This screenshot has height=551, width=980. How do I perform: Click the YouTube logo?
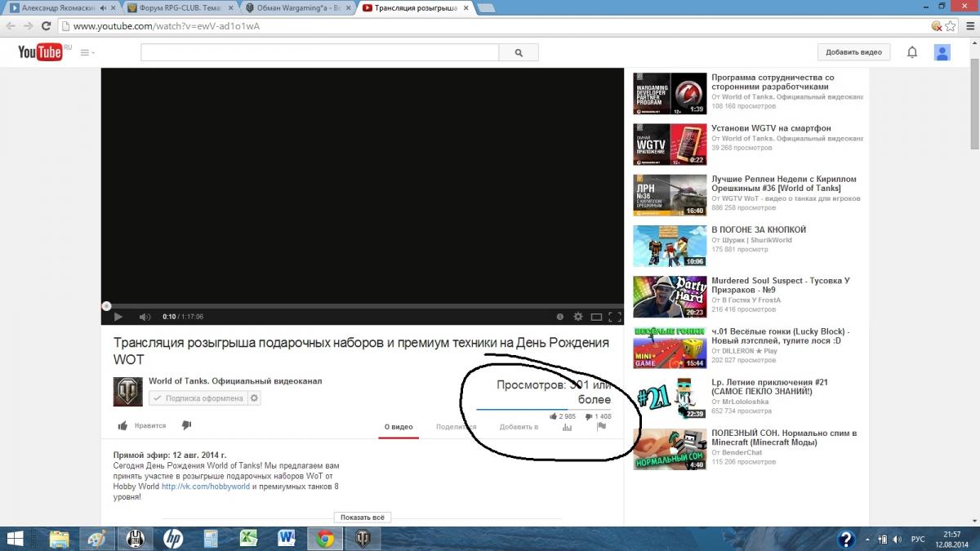pos(41,52)
